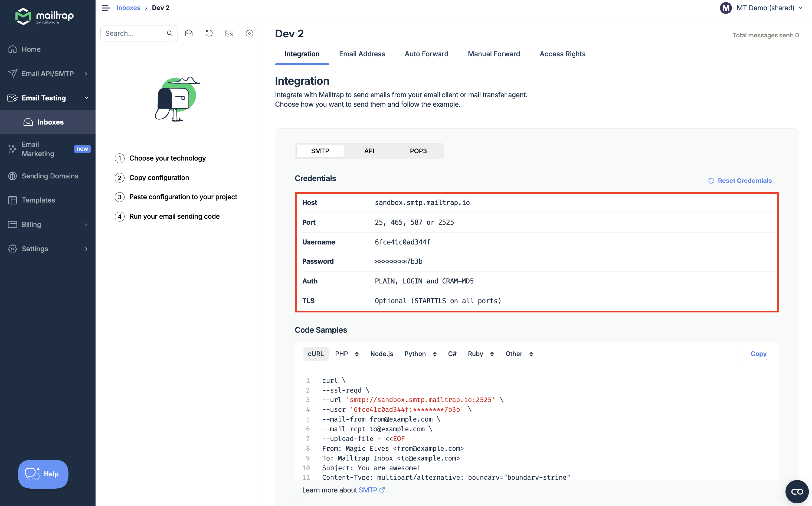Image resolution: width=812 pixels, height=506 pixels.
Task: Click the port value 25, 465, 587 or 2525
Action: 414,222
